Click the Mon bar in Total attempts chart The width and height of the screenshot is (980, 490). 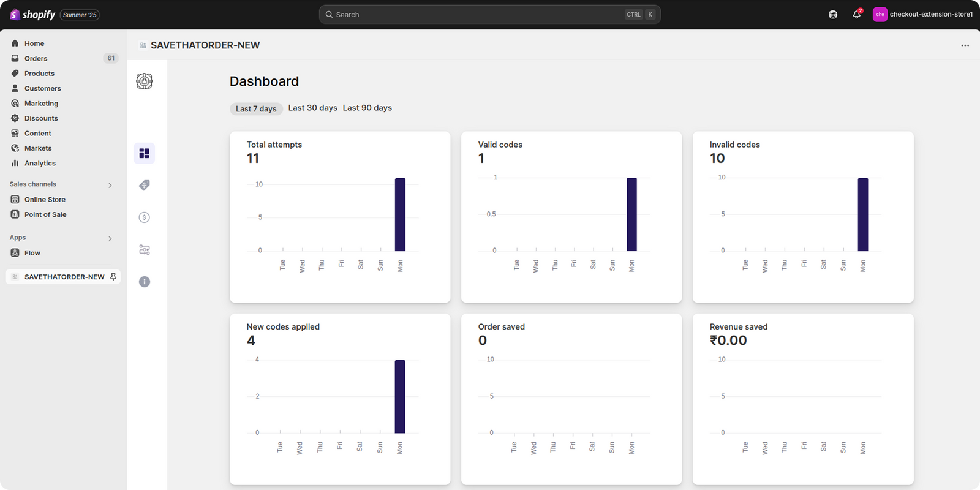tap(400, 214)
